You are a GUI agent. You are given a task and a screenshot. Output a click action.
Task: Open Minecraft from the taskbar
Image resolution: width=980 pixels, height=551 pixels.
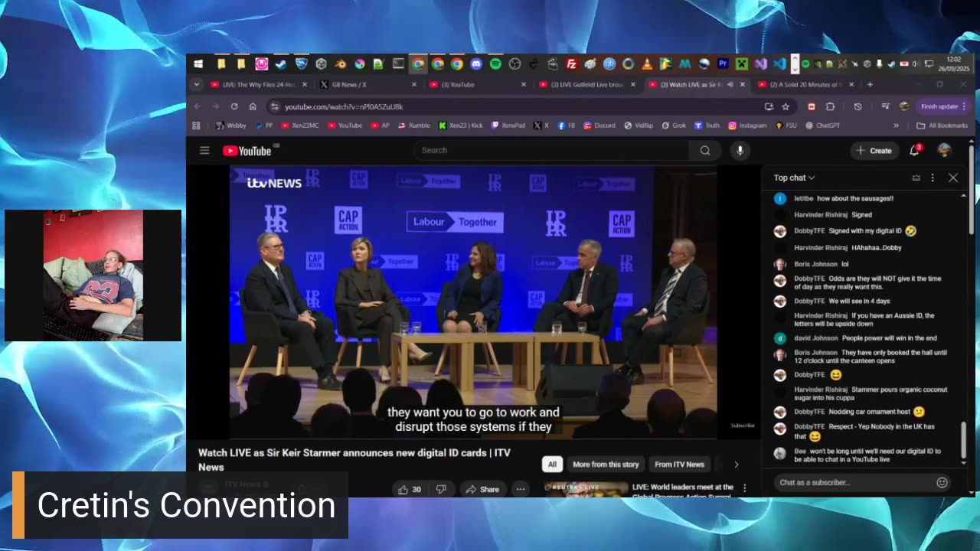point(742,64)
